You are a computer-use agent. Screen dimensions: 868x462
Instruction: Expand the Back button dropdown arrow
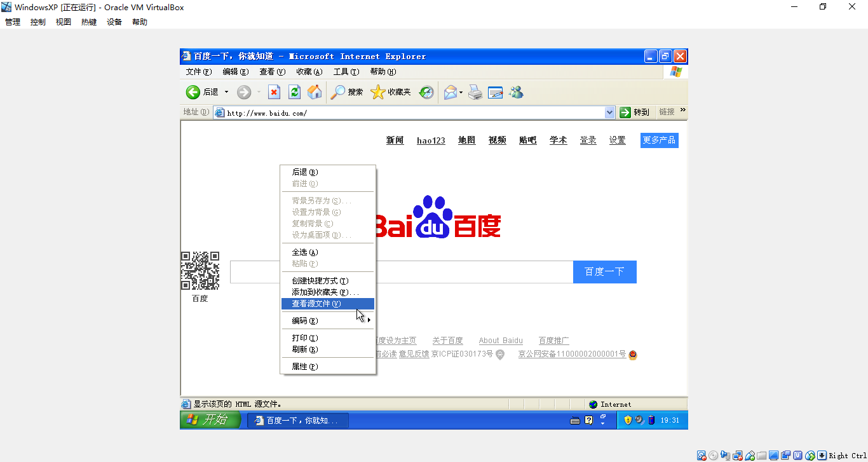226,92
